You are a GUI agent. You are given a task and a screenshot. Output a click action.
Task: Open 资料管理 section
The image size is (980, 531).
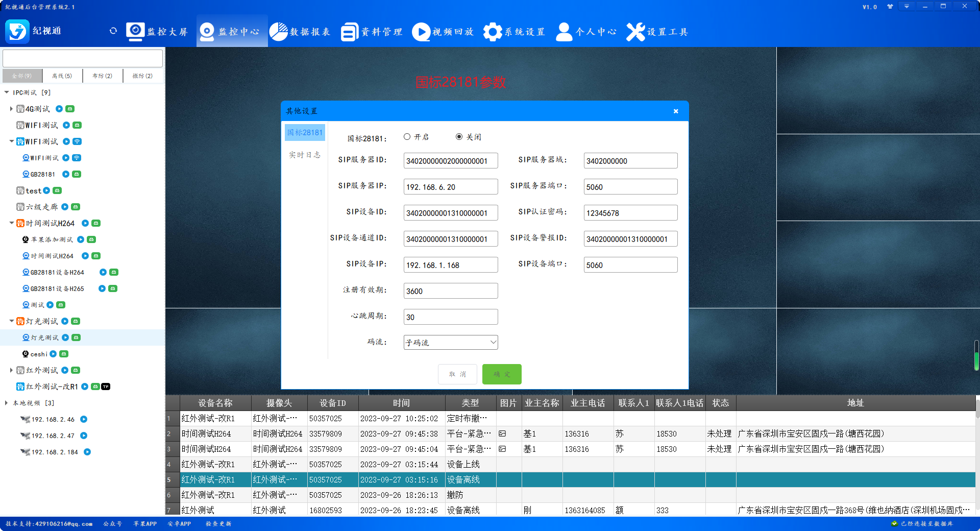(x=371, y=32)
